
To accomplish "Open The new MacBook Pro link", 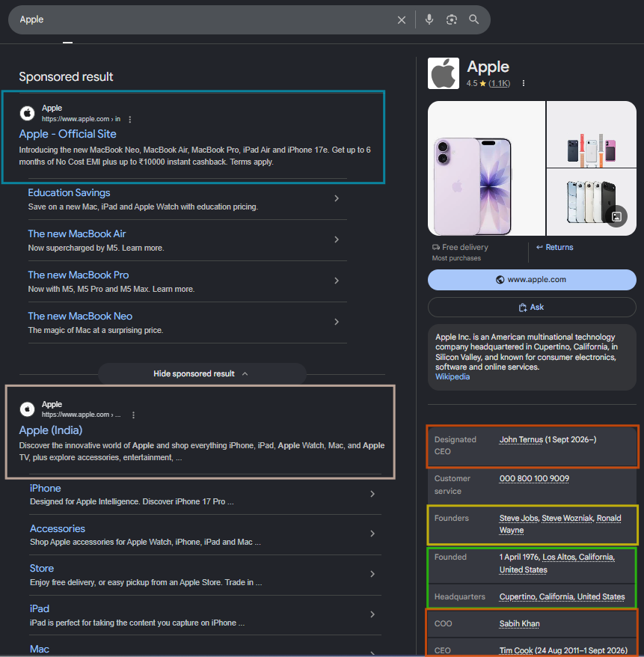I will pos(79,275).
